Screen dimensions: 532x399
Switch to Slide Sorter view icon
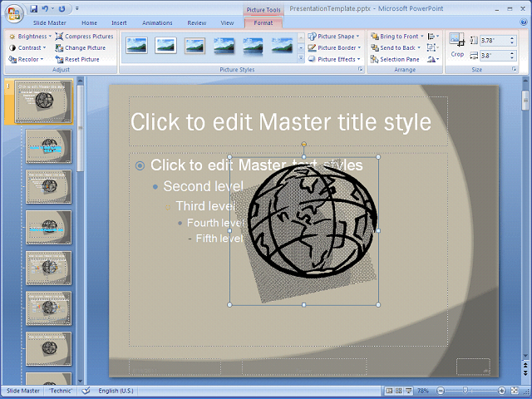point(399,391)
